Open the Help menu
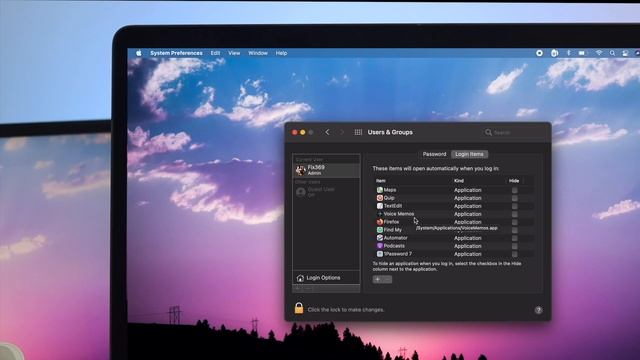Viewport: 640px width, 360px height. pyautogui.click(x=281, y=53)
